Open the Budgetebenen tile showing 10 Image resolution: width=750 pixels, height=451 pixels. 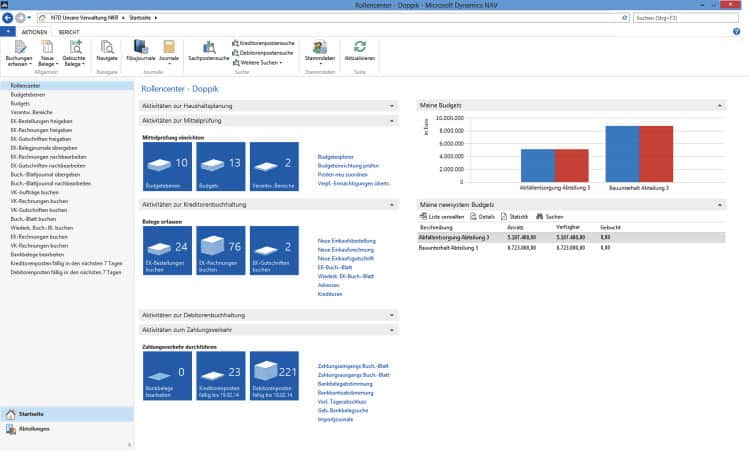click(167, 166)
